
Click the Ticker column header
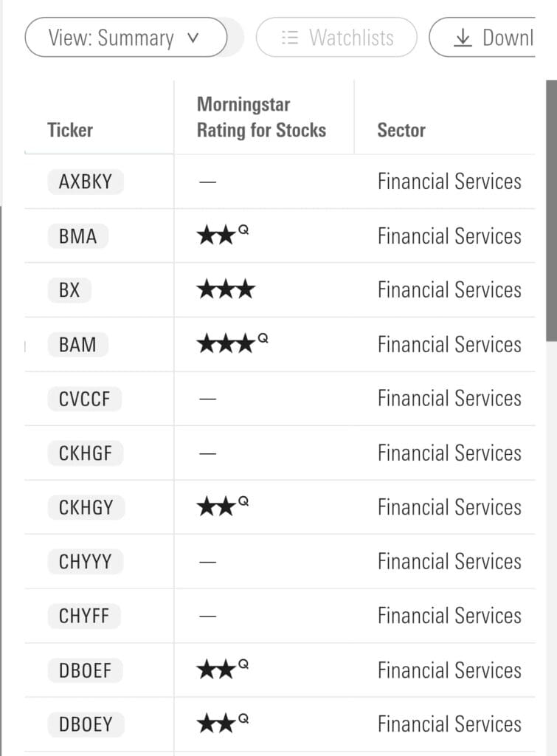click(x=70, y=130)
